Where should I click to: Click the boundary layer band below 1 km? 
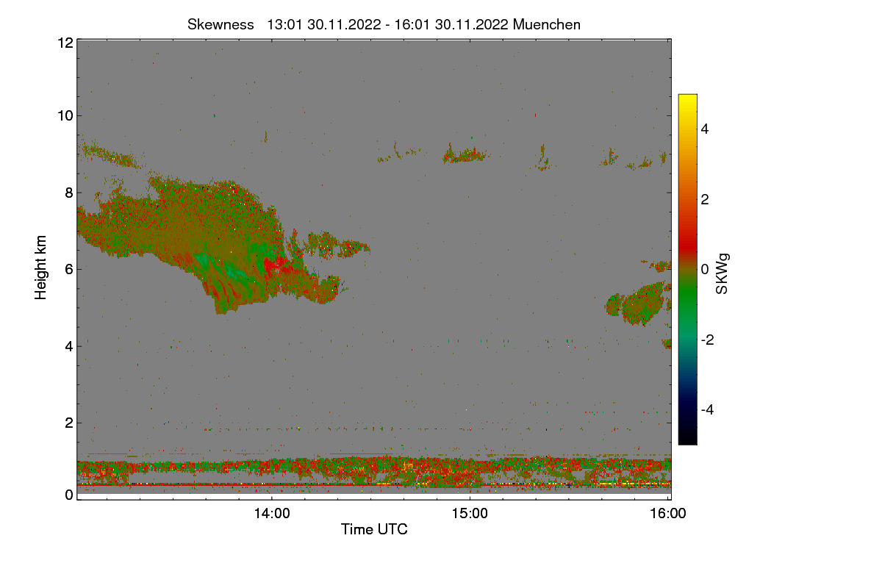click(374, 470)
